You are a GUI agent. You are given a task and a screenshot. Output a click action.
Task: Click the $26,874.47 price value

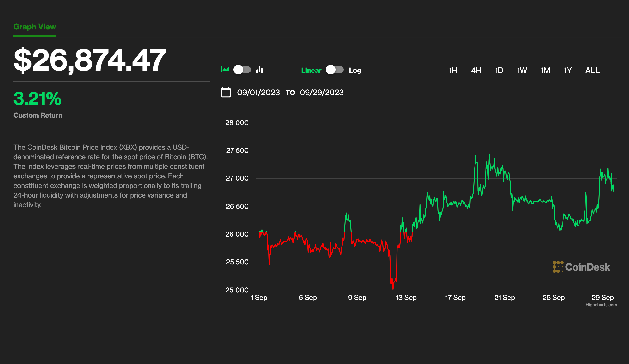tap(90, 60)
